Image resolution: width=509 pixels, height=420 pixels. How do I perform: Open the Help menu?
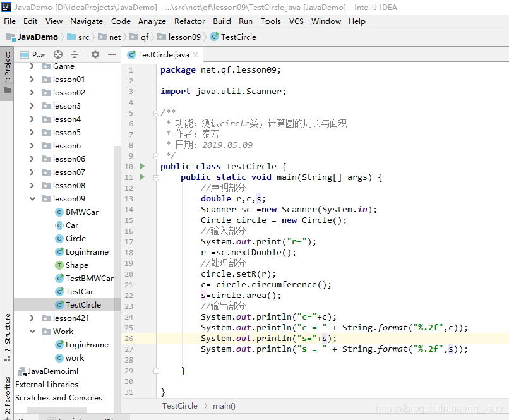click(x=357, y=21)
